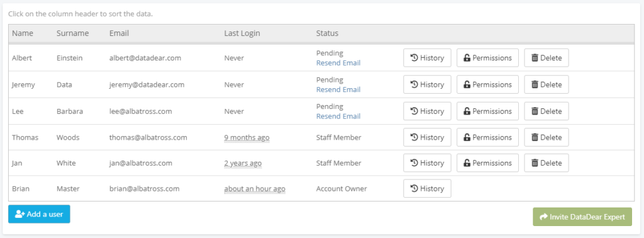Sort by the Status column header

327,33
